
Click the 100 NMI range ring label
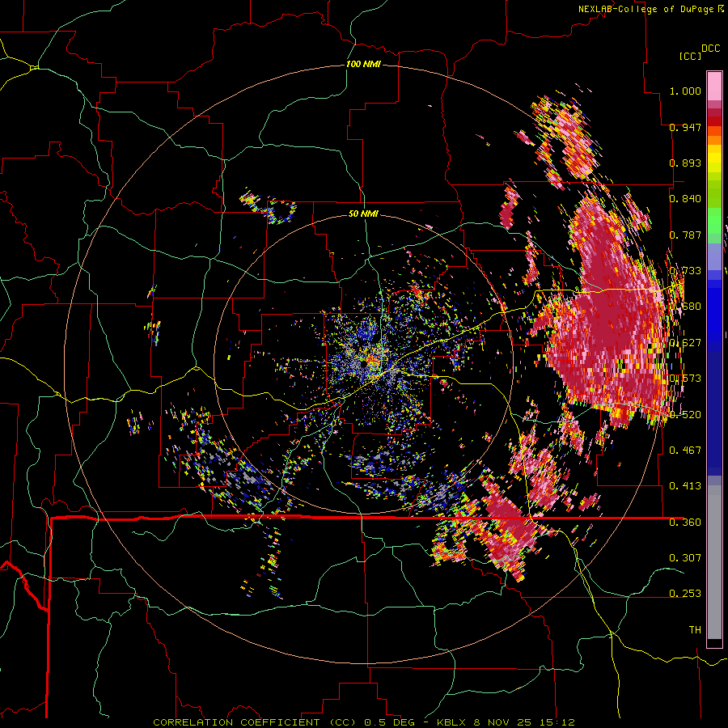click(363, 64)
